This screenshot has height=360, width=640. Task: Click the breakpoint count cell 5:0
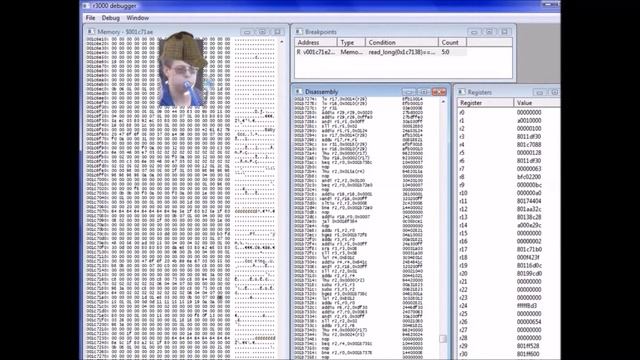tap(445, 52)
